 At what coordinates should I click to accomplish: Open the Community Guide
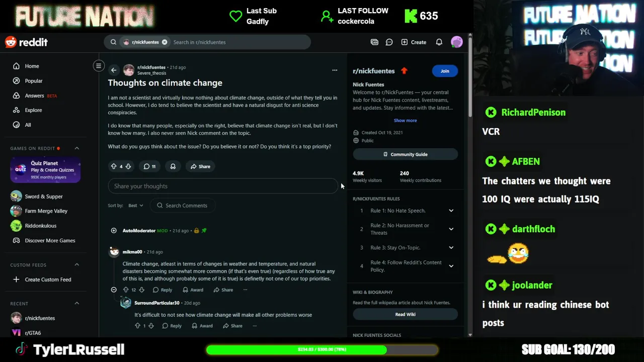(x=405, y=154)
